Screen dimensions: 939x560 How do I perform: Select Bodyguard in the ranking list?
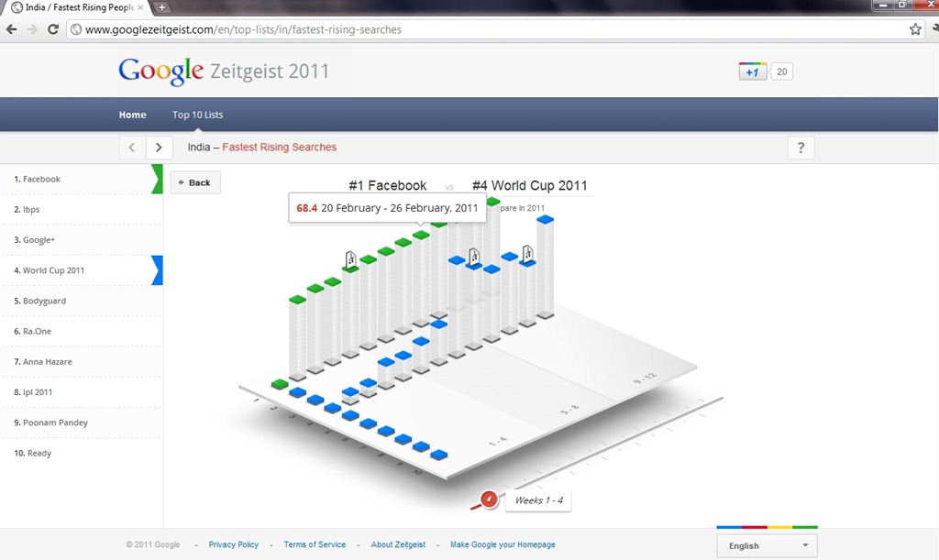82,301
